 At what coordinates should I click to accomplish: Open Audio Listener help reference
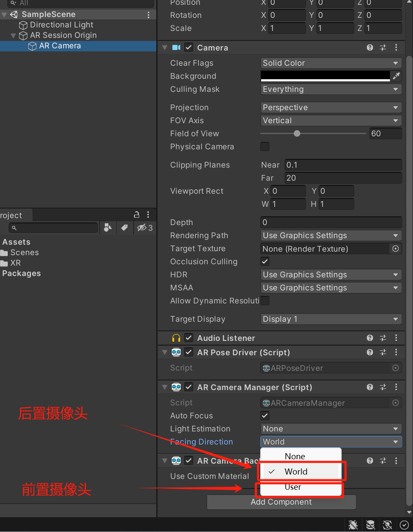coord(370,338)
